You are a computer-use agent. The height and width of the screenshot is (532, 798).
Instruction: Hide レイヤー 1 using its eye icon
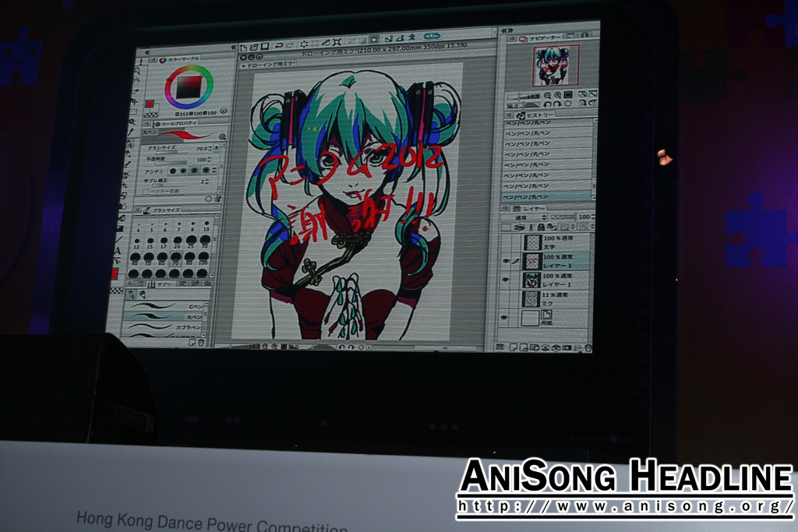point(505,279)
